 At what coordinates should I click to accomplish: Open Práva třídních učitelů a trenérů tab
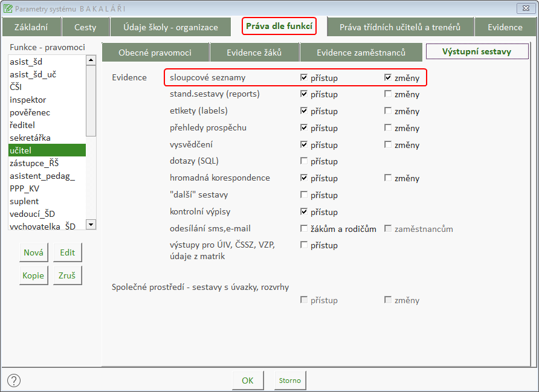point(399,27)
